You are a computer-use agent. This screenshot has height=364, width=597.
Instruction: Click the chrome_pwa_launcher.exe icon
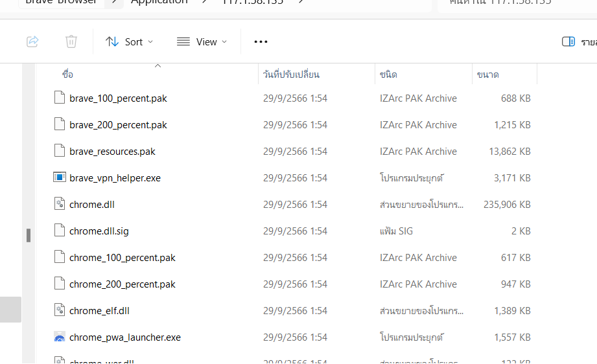tap(60, 337)
